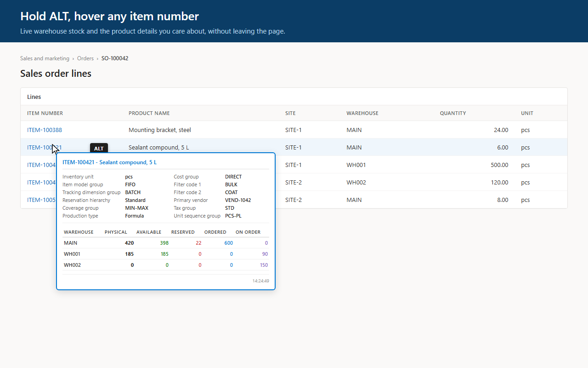Image resolution: width=588 pixels, height=368 pixels.
Task: Sort by the Item number column header
Action: pos(45,113)
